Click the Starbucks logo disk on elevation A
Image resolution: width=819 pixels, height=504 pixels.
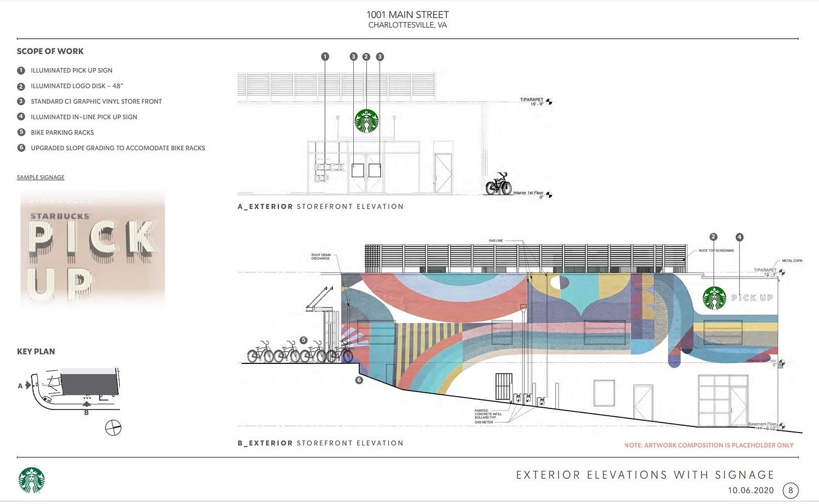(x=366, y=121)
